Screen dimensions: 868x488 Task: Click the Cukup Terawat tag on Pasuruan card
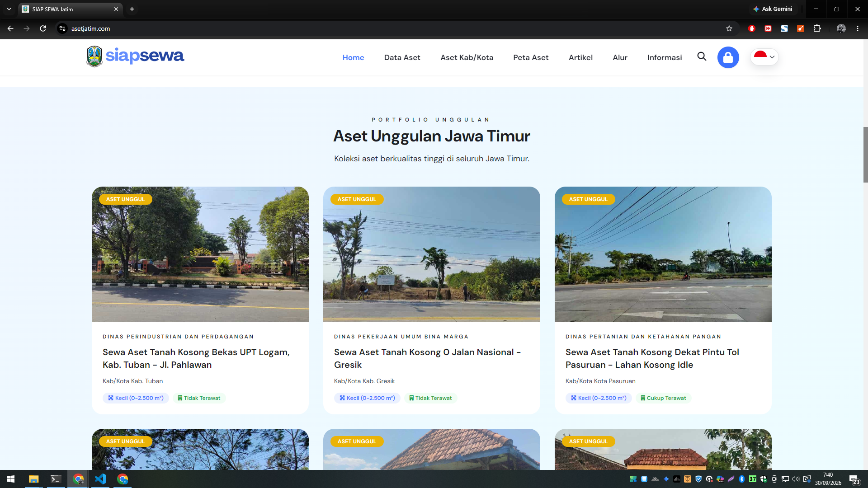[x=663, y=398]
